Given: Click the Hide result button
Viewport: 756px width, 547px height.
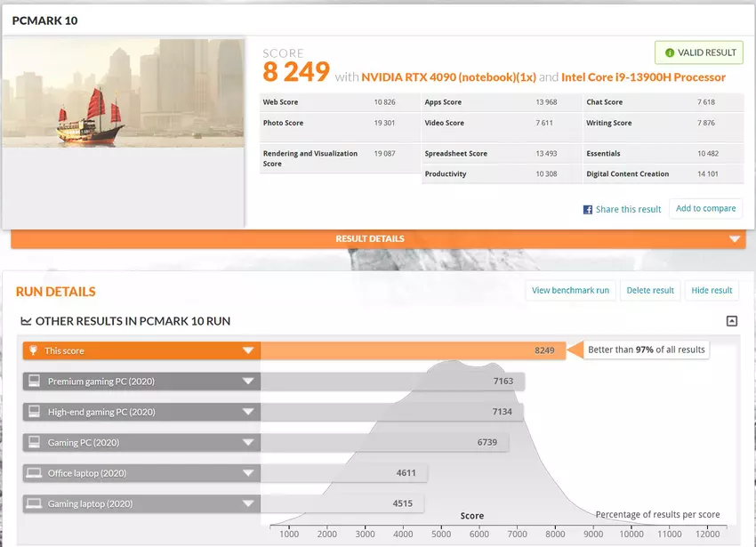Looking at the screenshot, I should click(x=712, y=290).
